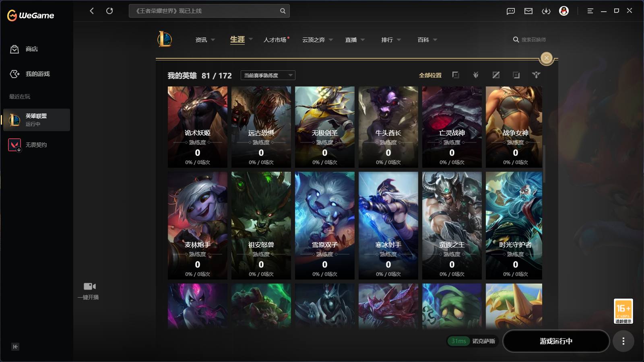The height and width of the screenshot is (362, 644).
Task: Expand the 资讯 menu arrow
Action: click(x=213, y=40)
